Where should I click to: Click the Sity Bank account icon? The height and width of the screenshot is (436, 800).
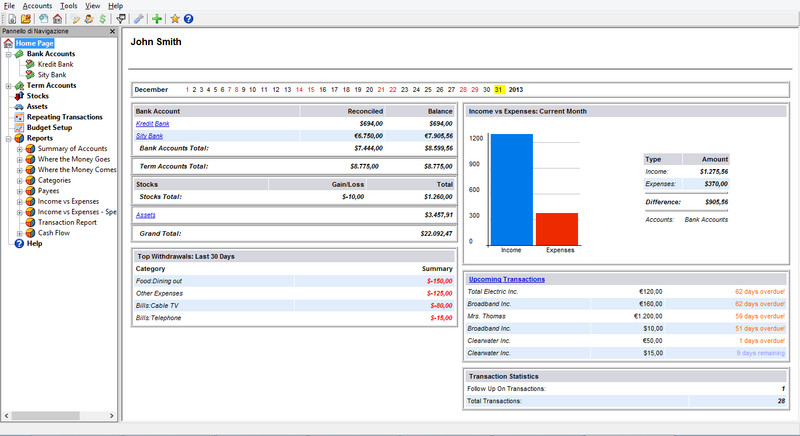click(30, 75)
